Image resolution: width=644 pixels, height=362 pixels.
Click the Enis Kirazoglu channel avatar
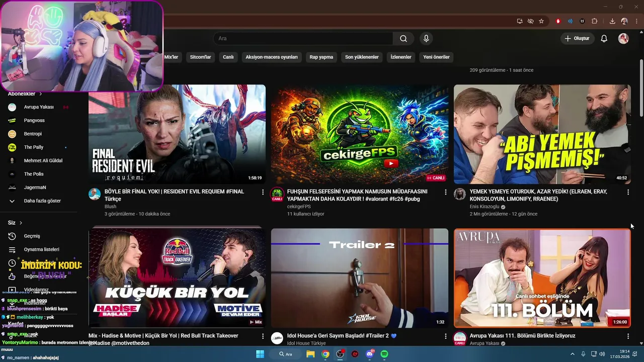tap(460, 194)
